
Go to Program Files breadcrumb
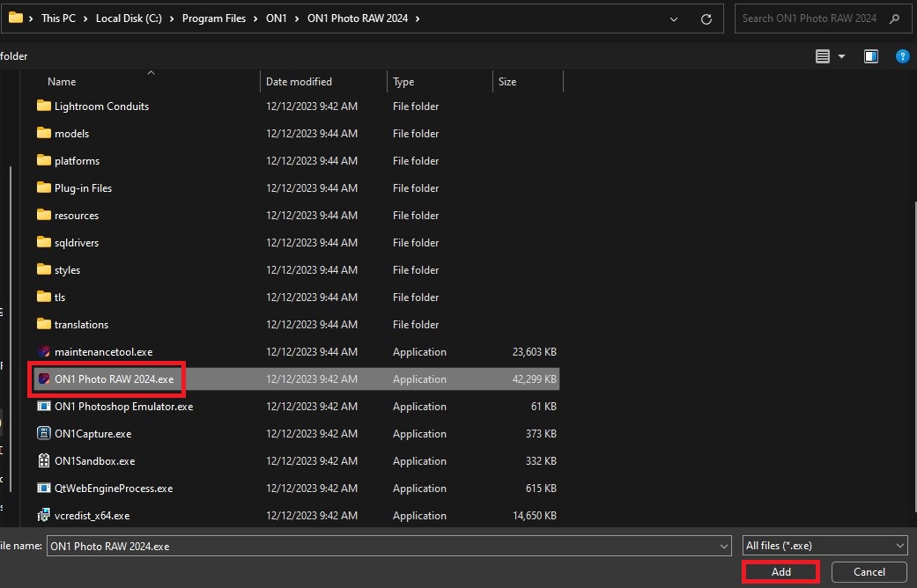[214, 18]
